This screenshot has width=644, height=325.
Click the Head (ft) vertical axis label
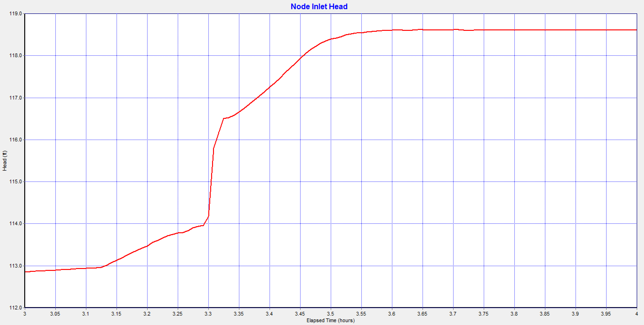5,160
